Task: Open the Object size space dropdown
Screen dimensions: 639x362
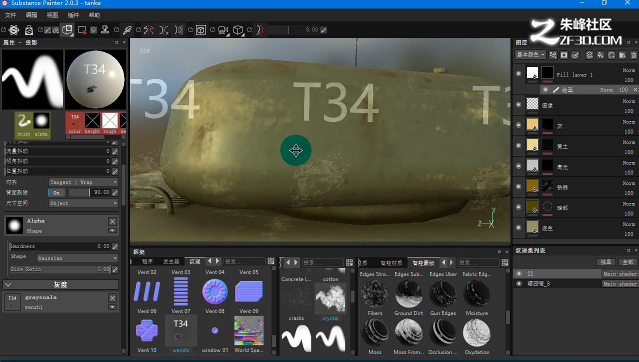Action: (x=83, y=203)
